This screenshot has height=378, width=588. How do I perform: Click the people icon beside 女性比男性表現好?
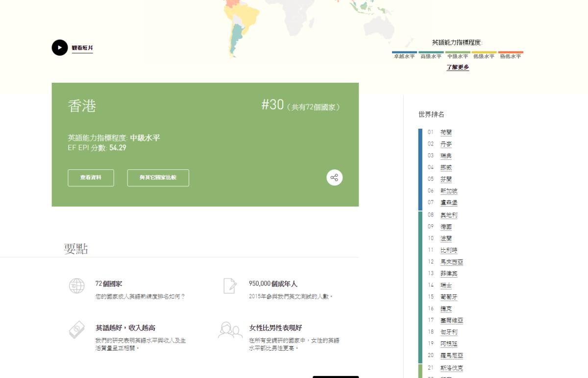coord(230,330)
